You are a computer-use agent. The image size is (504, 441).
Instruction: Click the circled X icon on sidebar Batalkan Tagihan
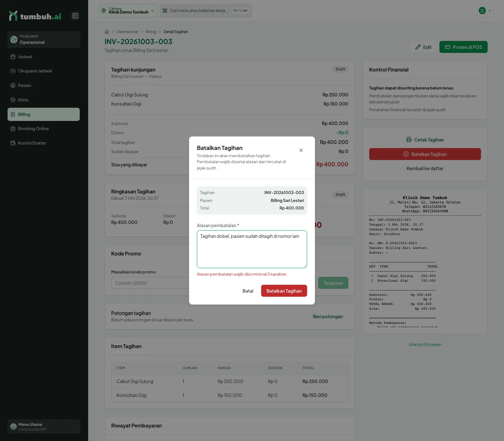tap(406, 154)
